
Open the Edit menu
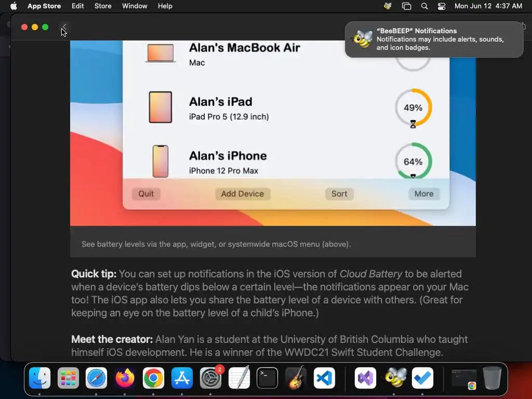78,6
